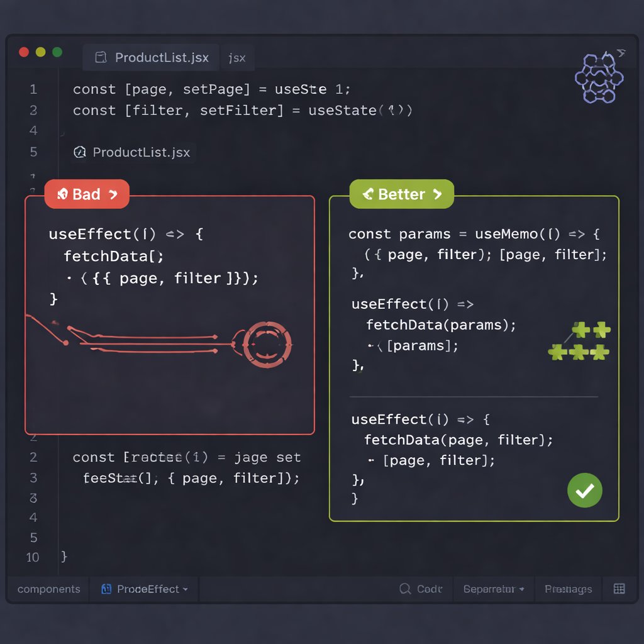Click the breadcrumb icon before ProductList.jsx on line 5

pyautogui.click(x=80, y=152)
